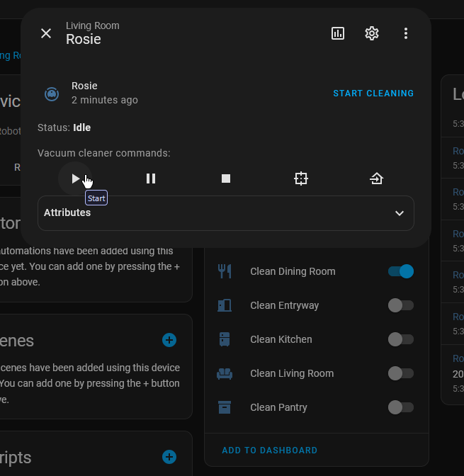Viewport: 464px width, 476px height.
Task: Open the history chart icon
Action: (338, 33)
